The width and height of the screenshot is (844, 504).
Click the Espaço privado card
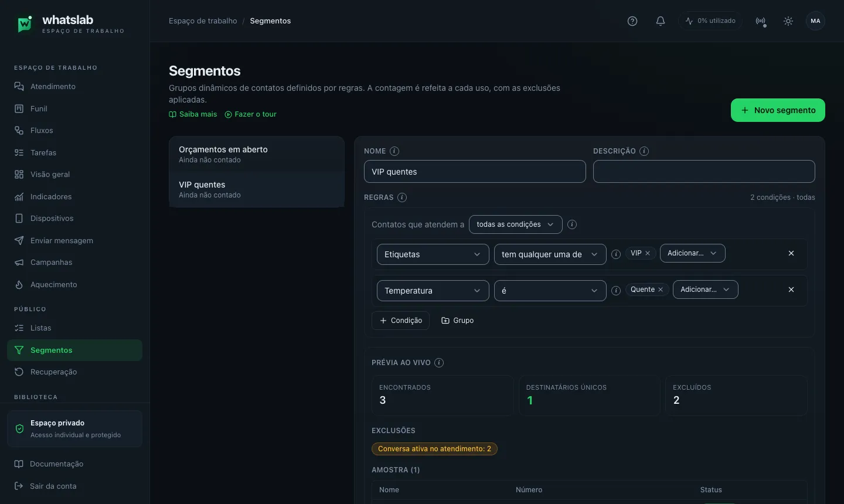(74, 429)
